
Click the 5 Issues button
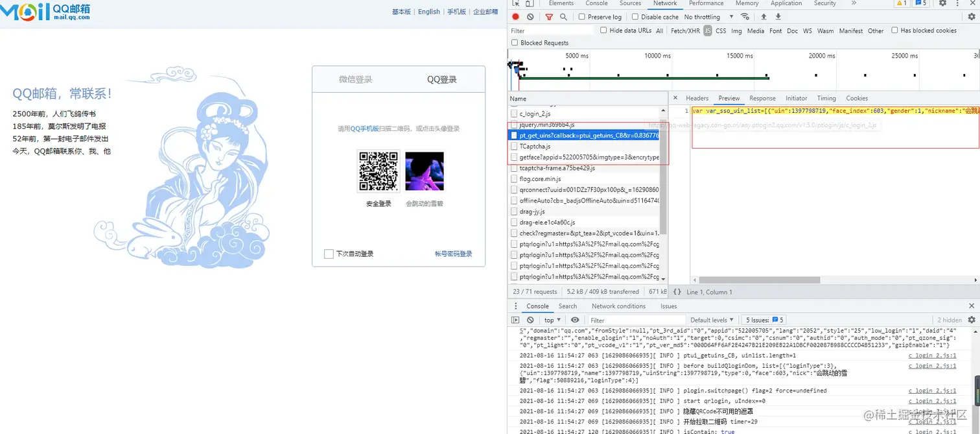pyautogui.click(x=765, y=320)
